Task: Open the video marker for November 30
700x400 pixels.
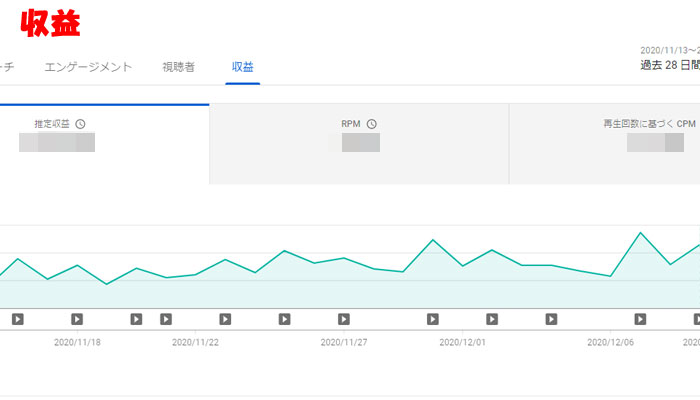Action: point(433,319)
